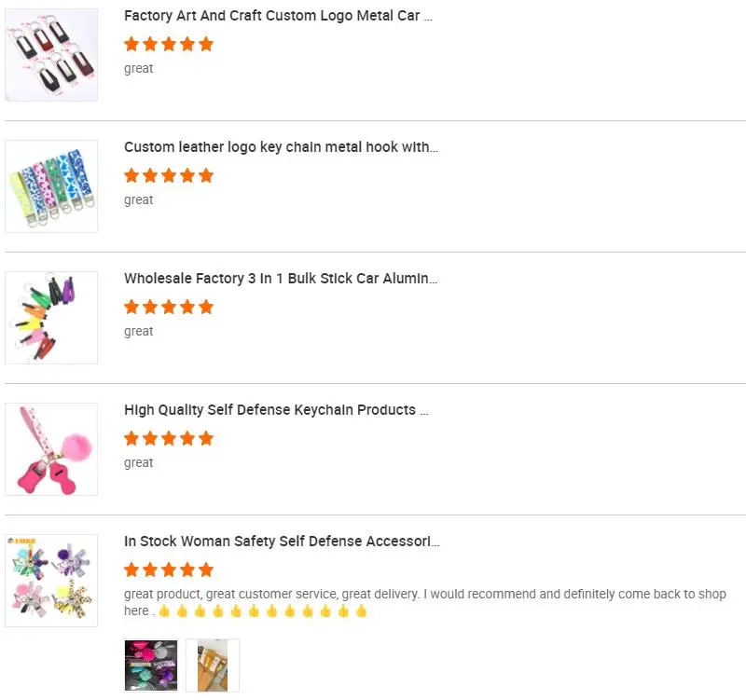Image resolution: width=746 pixels, height=700 pixels.
Task: Open the 3 In 1 stick thumbnail
Action: tap(51, 318)
